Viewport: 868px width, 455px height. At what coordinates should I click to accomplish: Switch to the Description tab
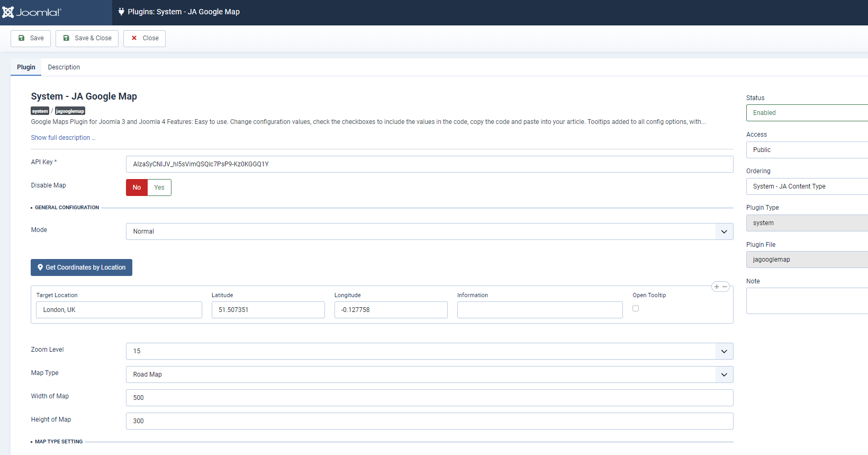[64, 67]
